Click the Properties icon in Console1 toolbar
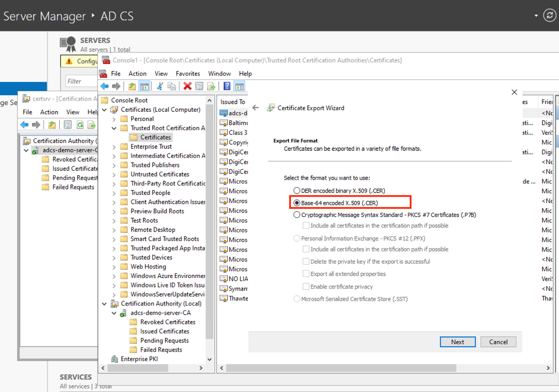The height and width of the screenshot is (392, 559). (199, 86)
